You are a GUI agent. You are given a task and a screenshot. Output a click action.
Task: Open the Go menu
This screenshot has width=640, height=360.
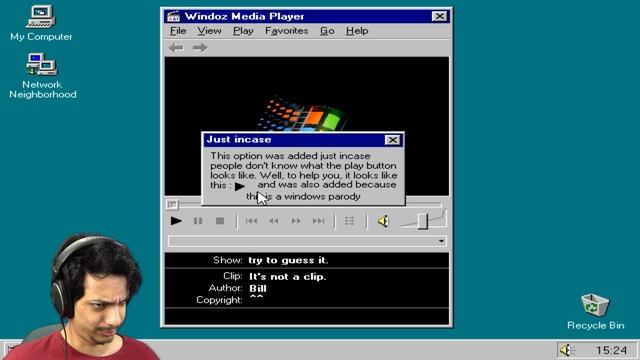click(x=327, y=31)
